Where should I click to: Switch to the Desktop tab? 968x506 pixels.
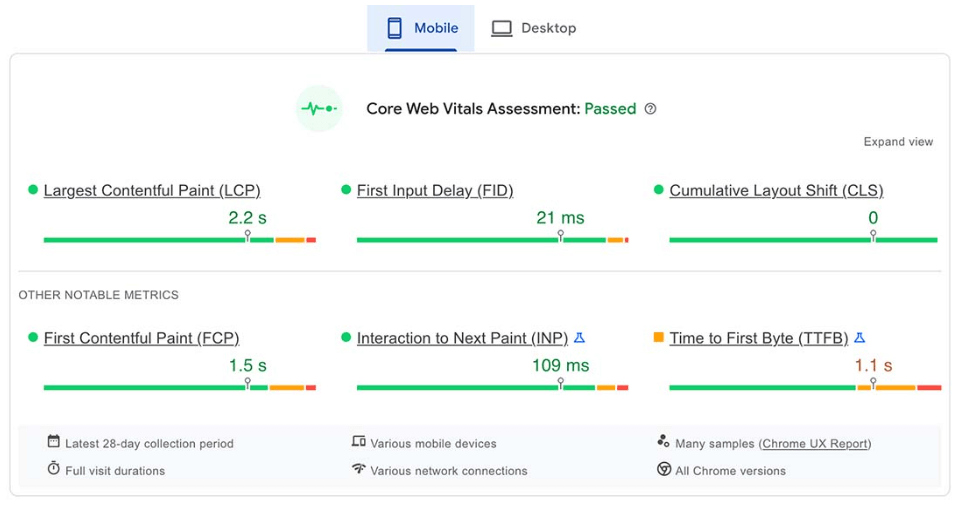tap(533, 28)
